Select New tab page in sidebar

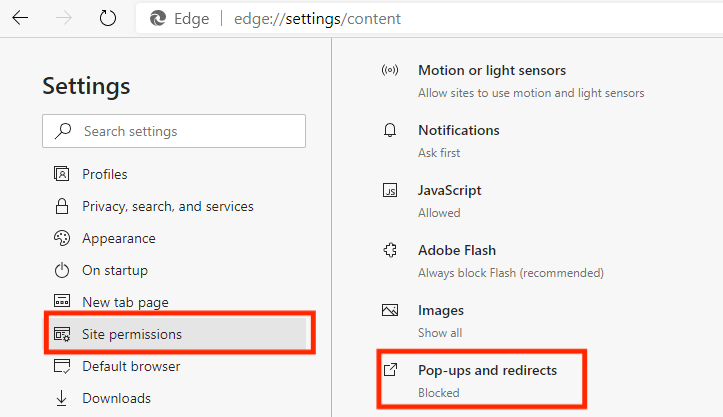pos(125,302)
